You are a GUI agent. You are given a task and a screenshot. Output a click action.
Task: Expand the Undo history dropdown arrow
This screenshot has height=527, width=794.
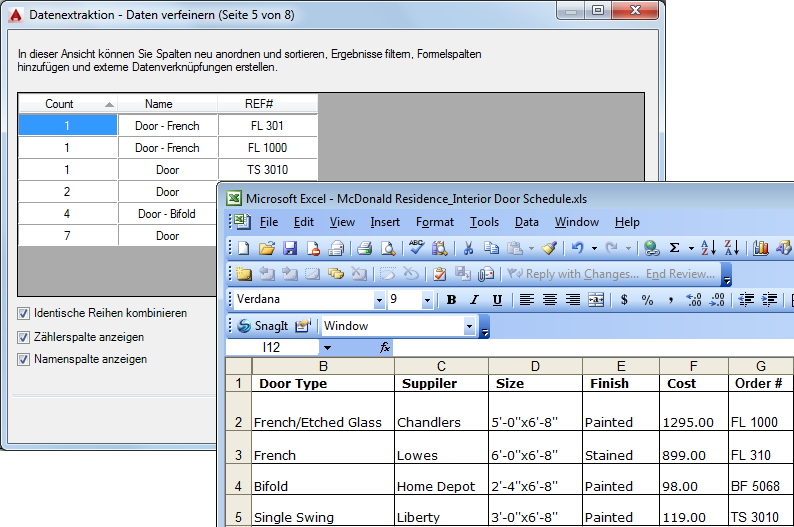(x=594, y=249)
